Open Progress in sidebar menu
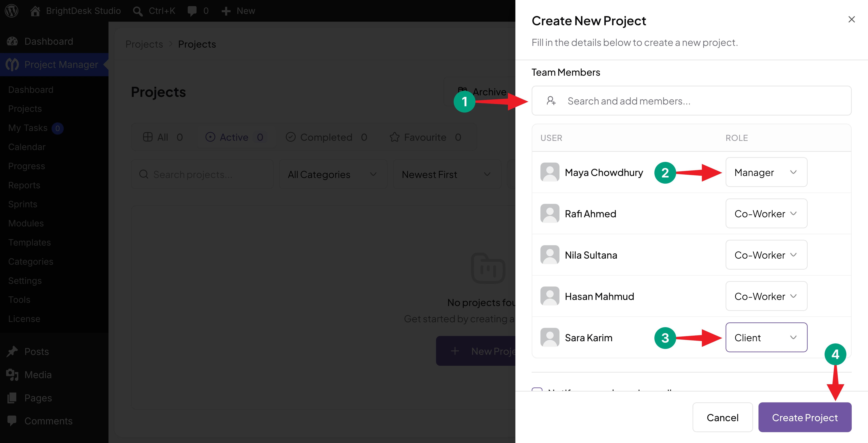This screenshot has width=868, height=443. click(26, 166)
